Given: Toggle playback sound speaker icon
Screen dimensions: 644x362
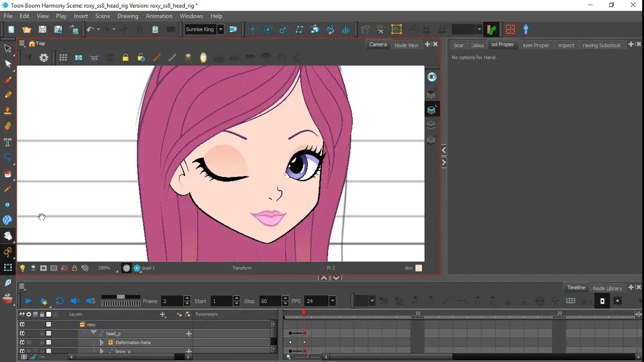Looking at the screenshot, I should (75, 301).
